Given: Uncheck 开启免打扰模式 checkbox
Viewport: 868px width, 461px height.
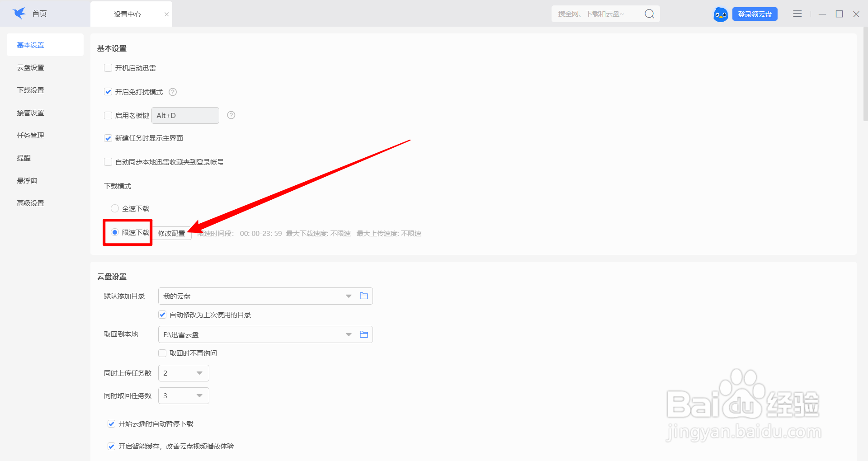Looking at the screenshot, I should click(x=108, y=92).
